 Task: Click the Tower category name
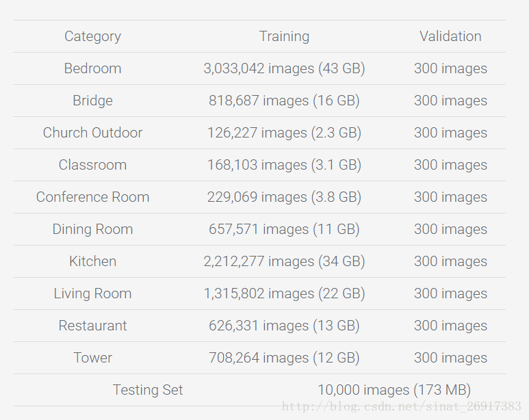click(92, 358)
